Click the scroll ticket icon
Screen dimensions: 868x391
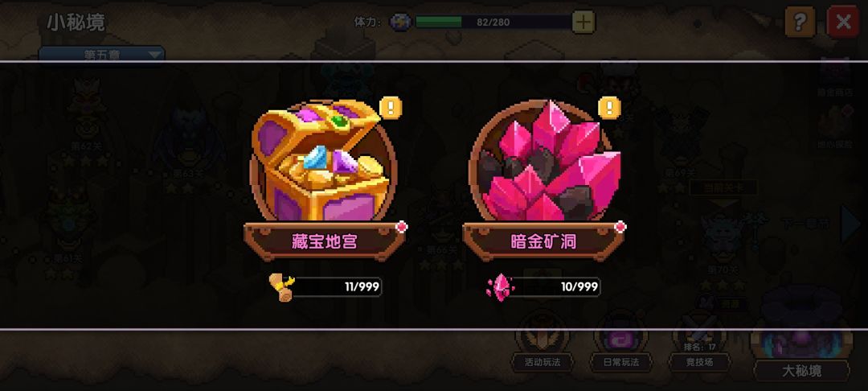[282, 287]
